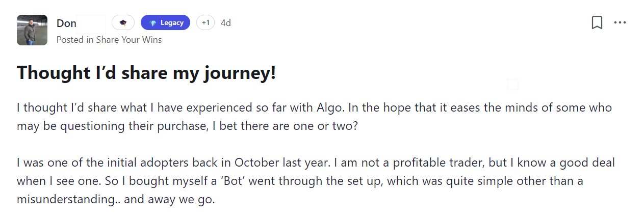The width and height of the screenshot is (644, 216).
Task: Open the post titled Thought I'd share my journey!
Action: (x=146, y=73)
